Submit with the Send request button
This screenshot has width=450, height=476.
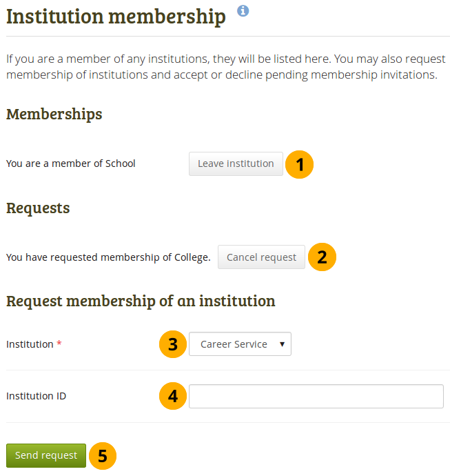click(x=46, y=456)
